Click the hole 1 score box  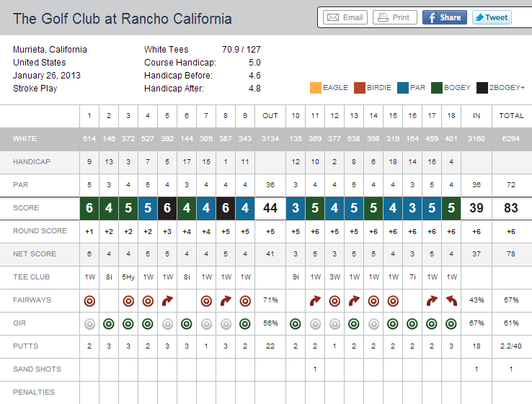(x=89, y=208)
